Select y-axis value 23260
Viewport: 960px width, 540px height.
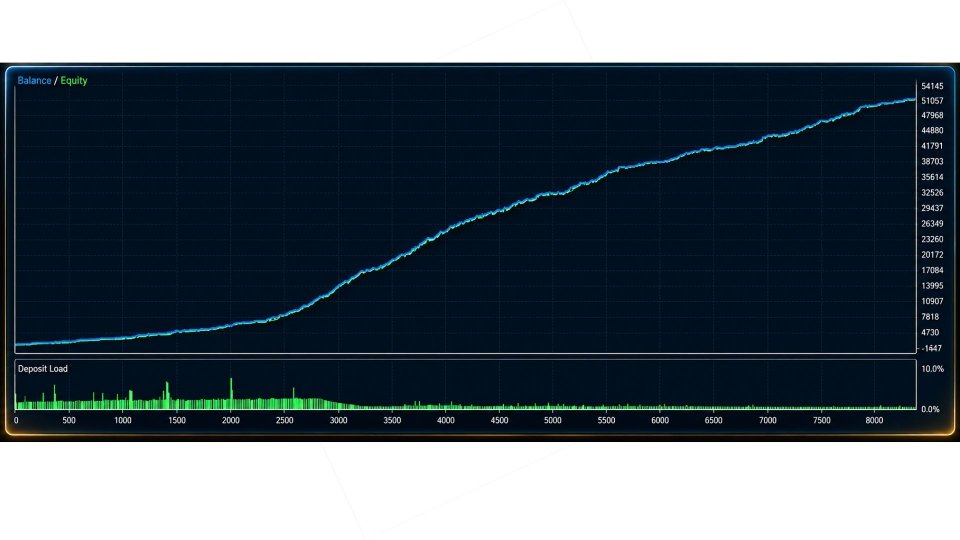pyautogui.click(x=932, y=239)
